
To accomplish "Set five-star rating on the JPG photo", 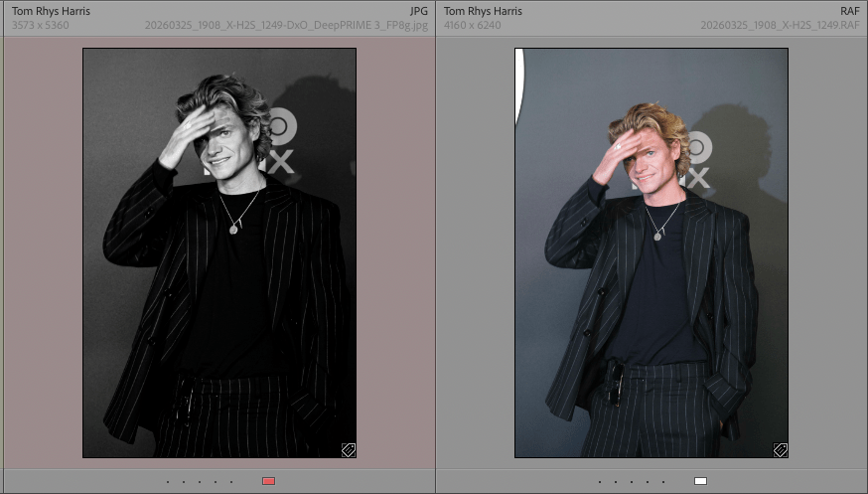I will [x=231, y=482].
